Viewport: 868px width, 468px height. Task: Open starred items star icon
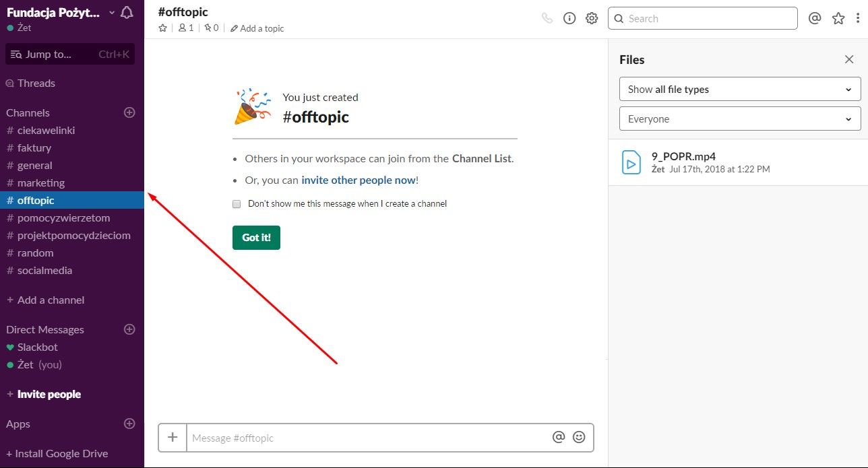pos(838,18)
